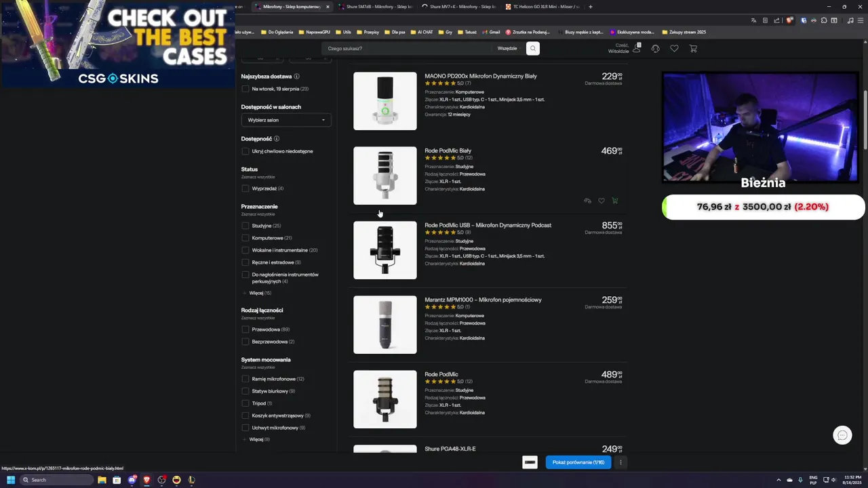
Task: Click Pokaż porównanie (1/16) button
Action: click(x=578, y=462)
